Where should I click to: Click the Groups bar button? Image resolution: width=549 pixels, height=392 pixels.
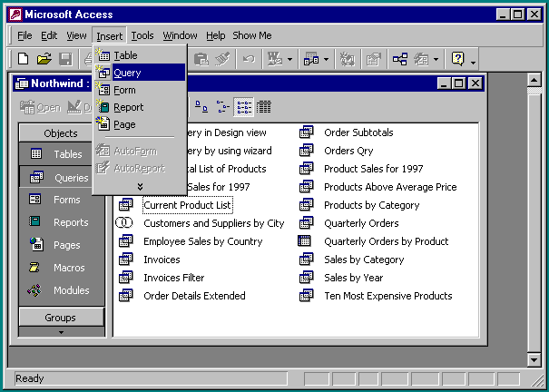pyautogui.click(x=61, y=318)
